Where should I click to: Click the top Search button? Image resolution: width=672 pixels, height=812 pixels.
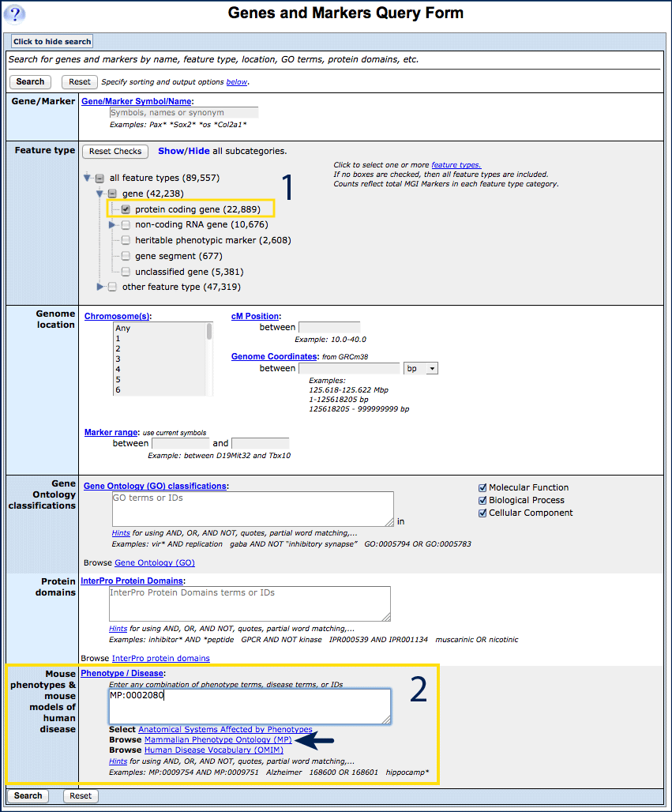coord(30,81)
